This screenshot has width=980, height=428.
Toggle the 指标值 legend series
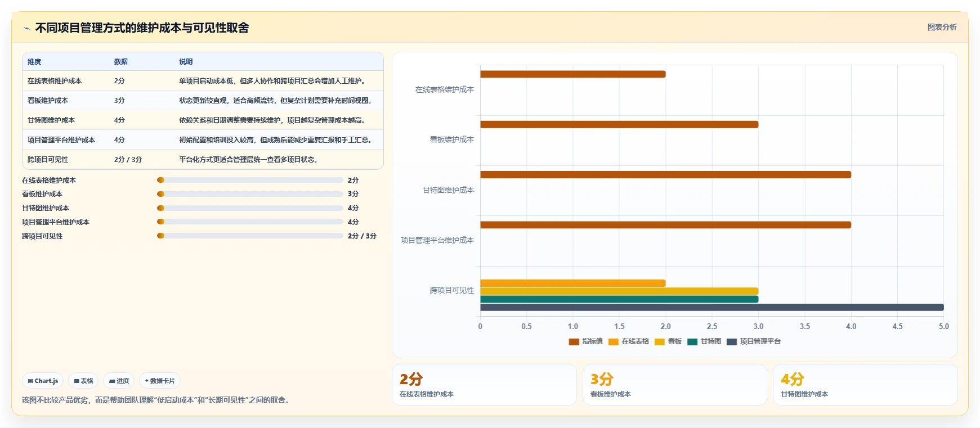coord(585,341)
